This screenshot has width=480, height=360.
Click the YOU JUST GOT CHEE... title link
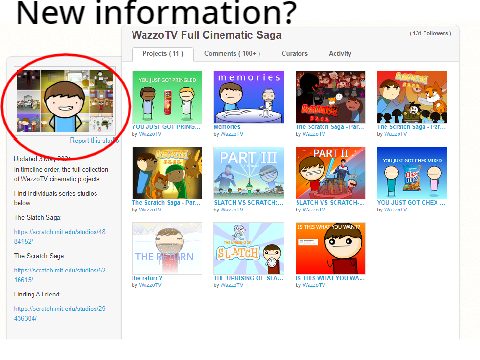coord(411,203)
